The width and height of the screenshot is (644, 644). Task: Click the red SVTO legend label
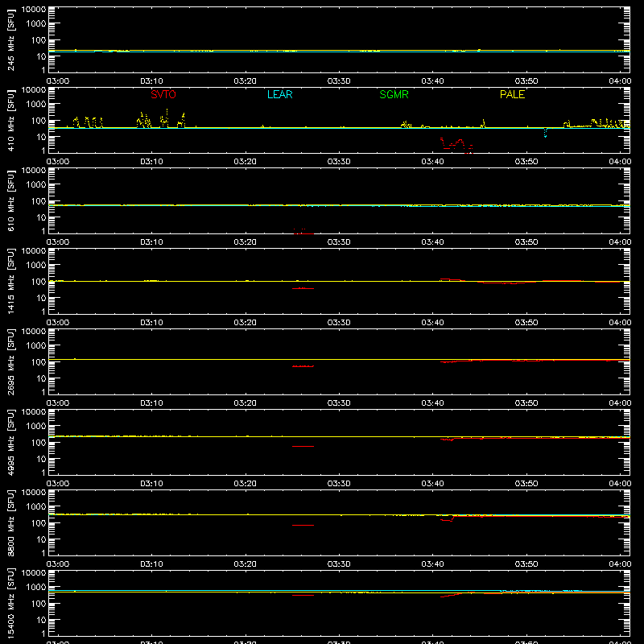(163, 94)
